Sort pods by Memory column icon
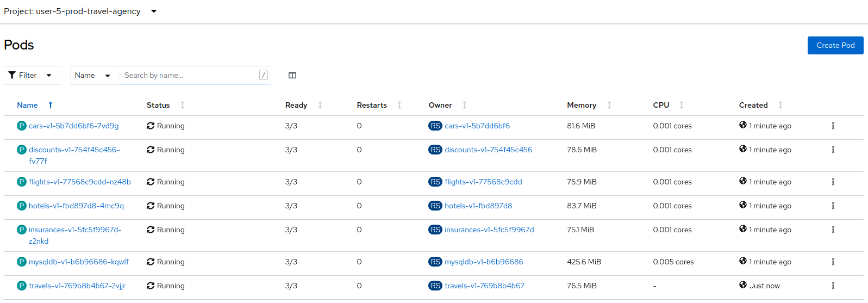The width and height of the screenshot is (868, 303). (x=609, y=105)
